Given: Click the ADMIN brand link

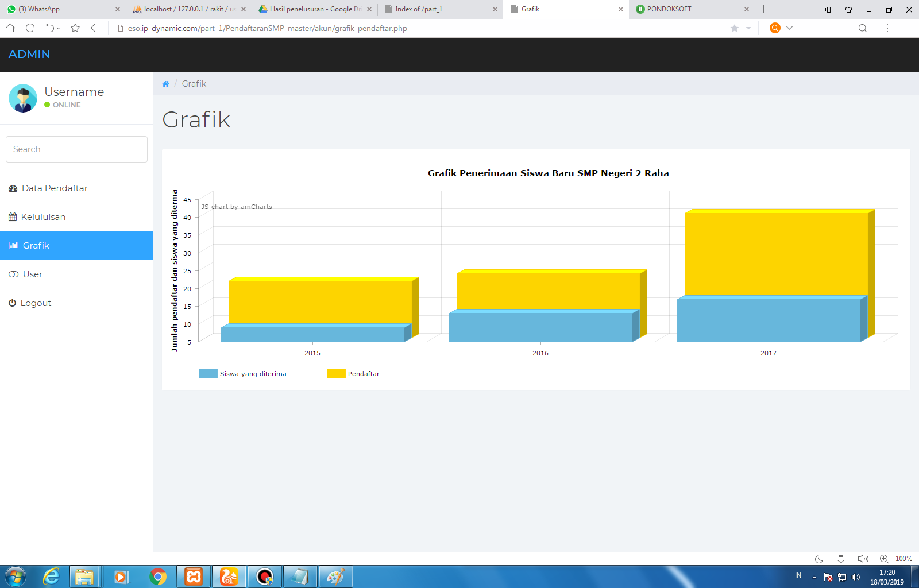Looking at the screenshot, I should pos(29,54).
